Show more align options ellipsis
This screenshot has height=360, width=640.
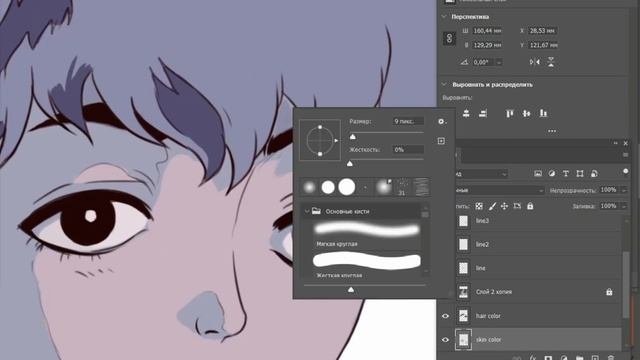552,131
